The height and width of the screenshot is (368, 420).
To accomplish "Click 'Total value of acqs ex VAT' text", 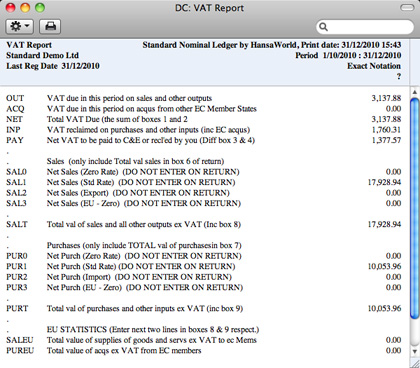I will click(x=124, y=351).
